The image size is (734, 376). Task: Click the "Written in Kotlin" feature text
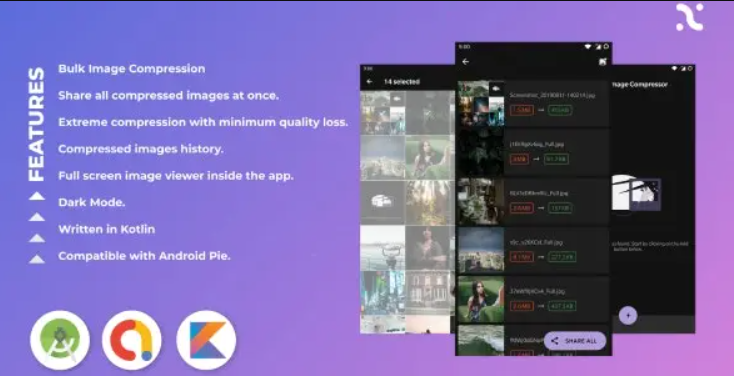tap(107, 229)
